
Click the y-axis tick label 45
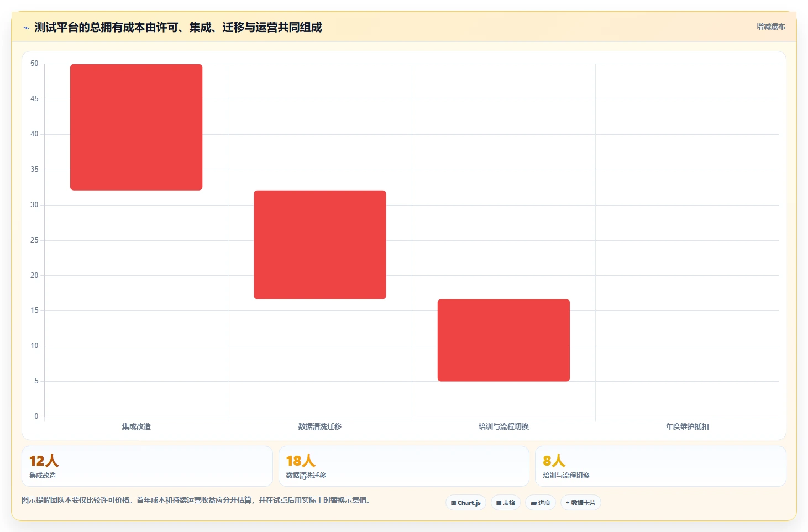coord(34,99)
